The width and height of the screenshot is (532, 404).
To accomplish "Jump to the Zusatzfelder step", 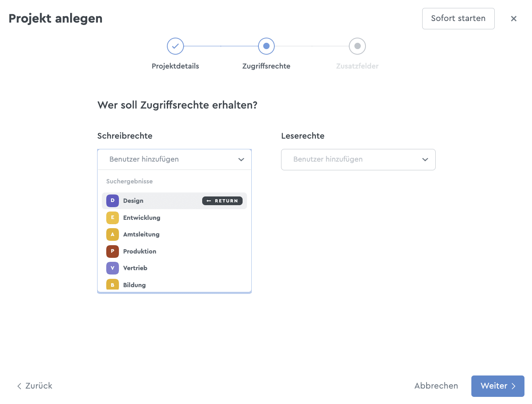I will click(357, 46).
